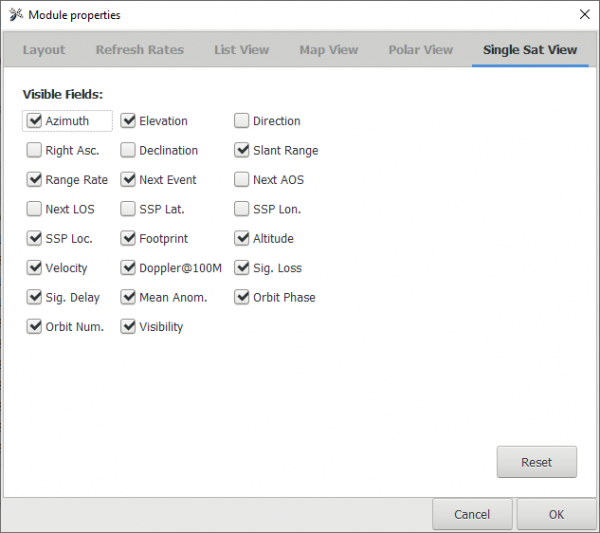Check the Right Asc. field

[x=35, y=151]
